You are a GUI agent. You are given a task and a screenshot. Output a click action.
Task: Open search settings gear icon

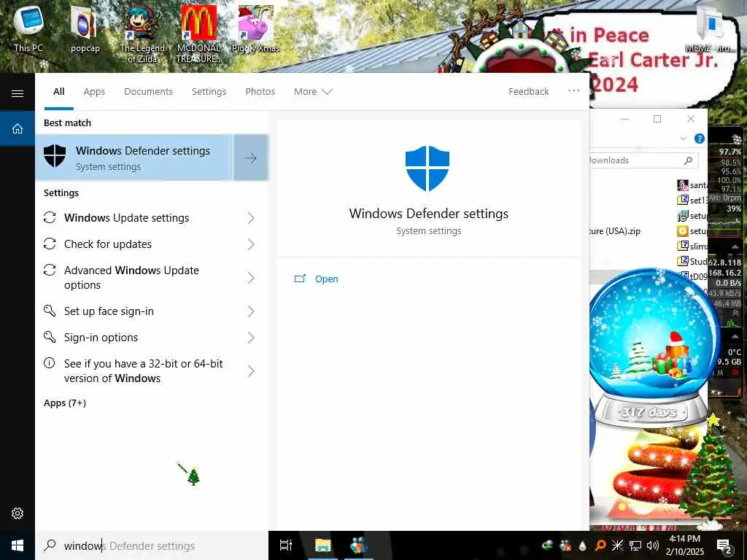click(x=18, y=513)
